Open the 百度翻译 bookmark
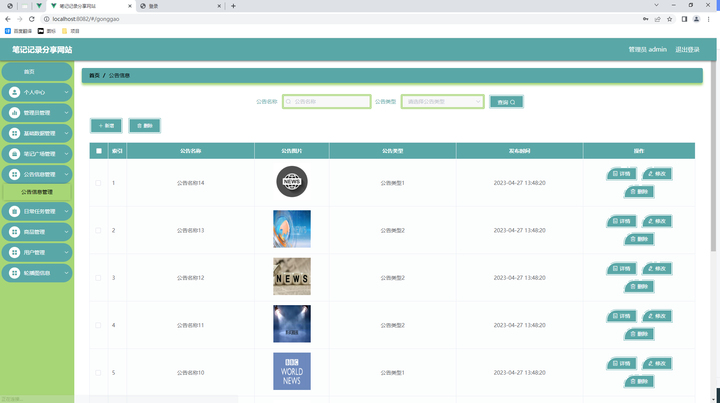Image resolution: width=720 pixels, height=403 pixels. point(18,31)
